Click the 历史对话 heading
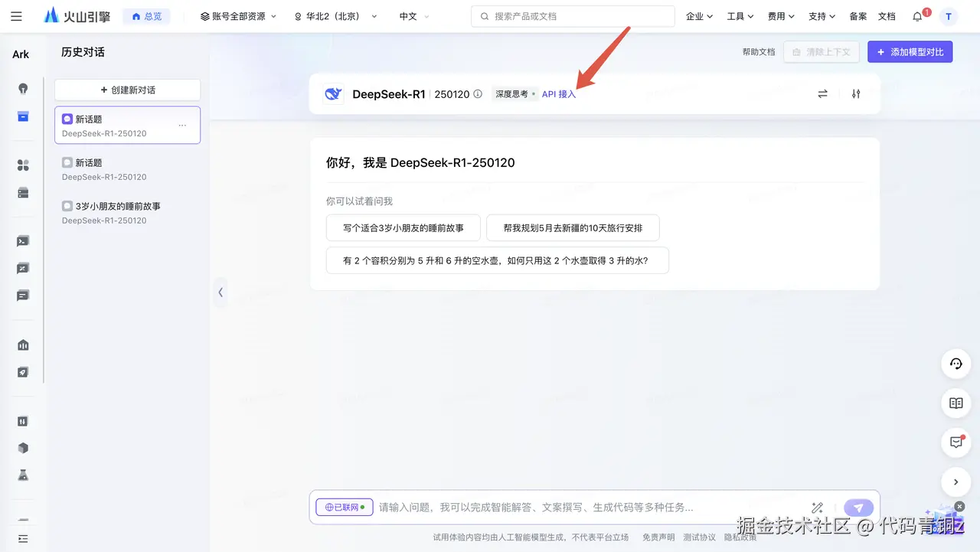This screenshot has height=552, width=980. (83, 52)
